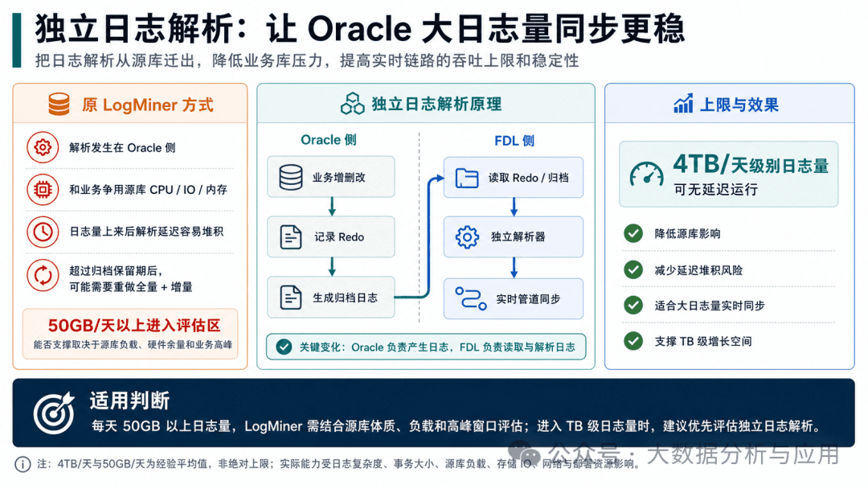Click the speedometer gauge icon beside 4TB/天
This screenshot has height=489, width=868.
(x=646, y=174)
